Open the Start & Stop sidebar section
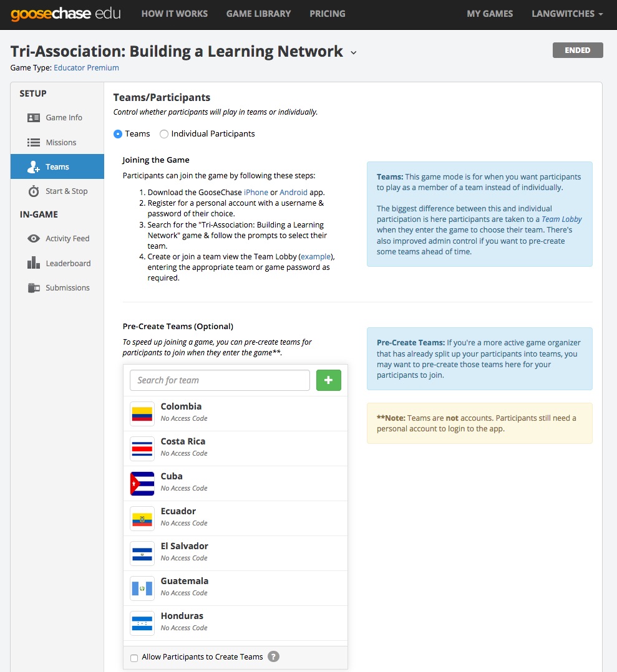This screenshot has width=617, height=672. coord(57,191)
